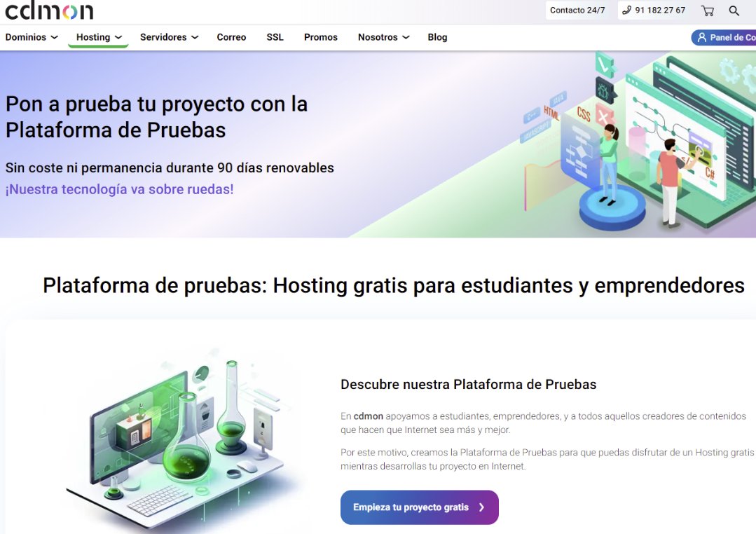This screenshot has width=756, height=534.
Task: Click the user icon on Panel de Control
Action: coord(701,38)
